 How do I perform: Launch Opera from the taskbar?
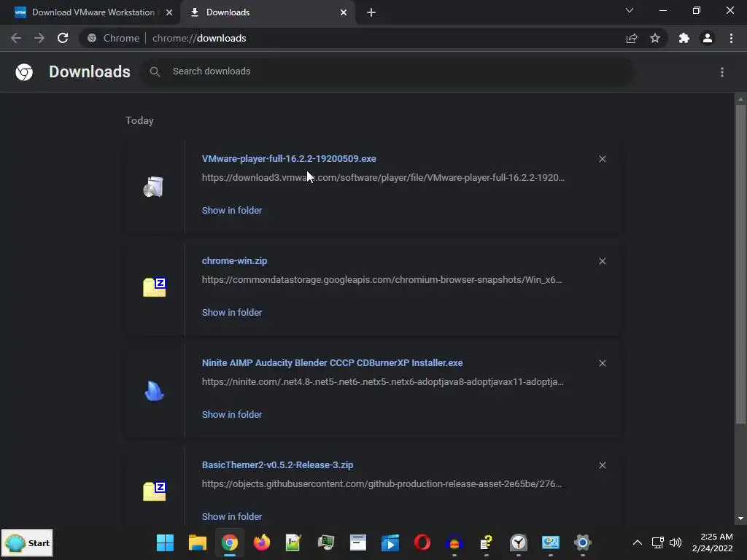422,542
